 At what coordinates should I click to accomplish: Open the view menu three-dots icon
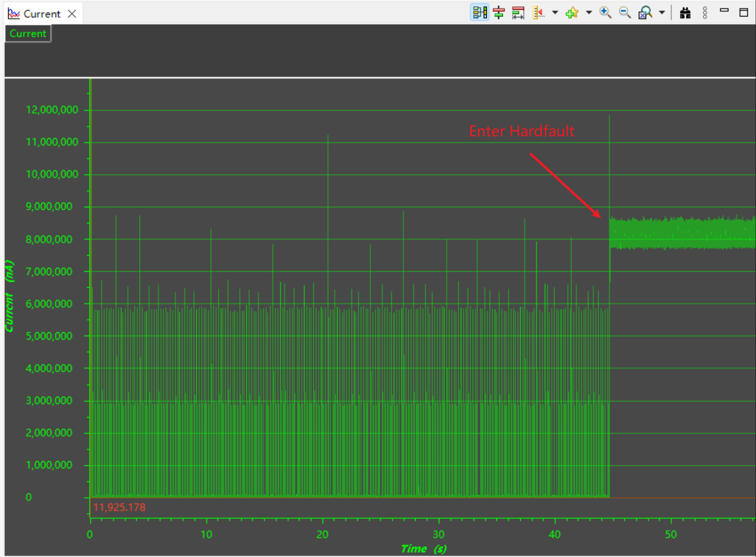(x=705, y=13)
